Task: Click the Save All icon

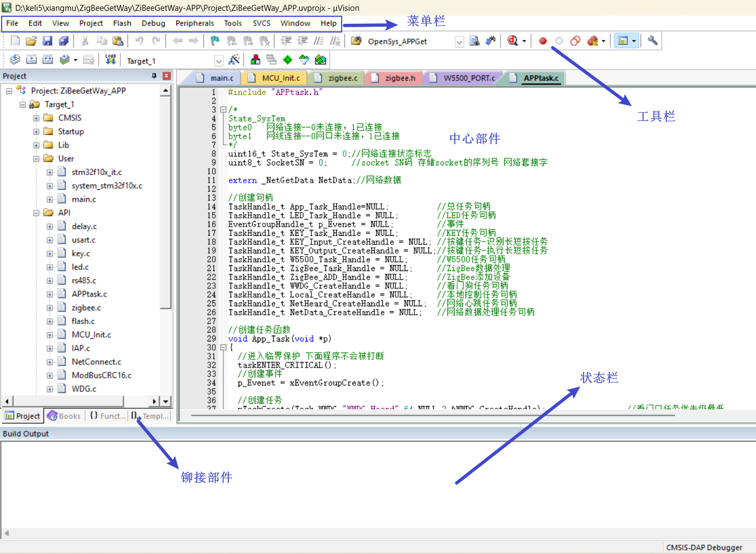Action: (x=64, y=41)
